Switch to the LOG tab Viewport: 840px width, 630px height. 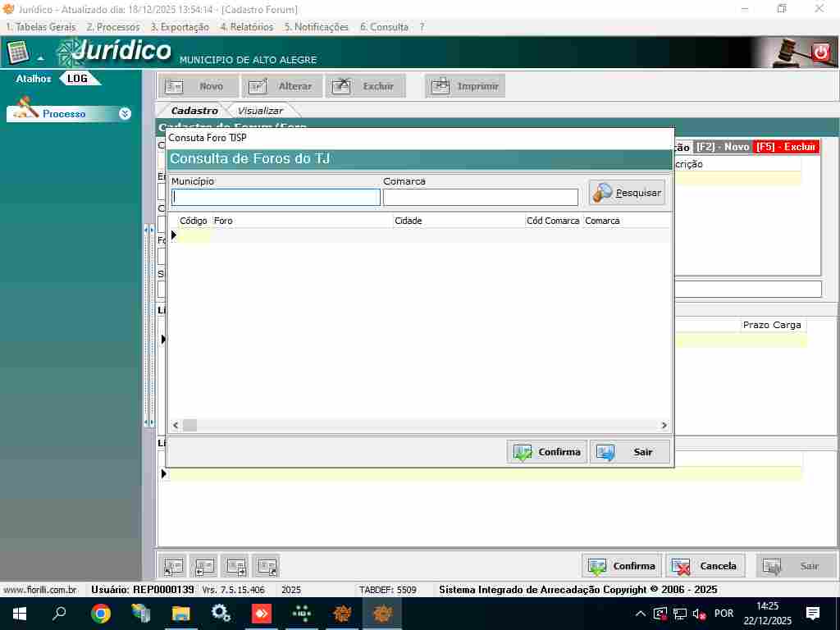pyautogui.click(x=78, y=79)
